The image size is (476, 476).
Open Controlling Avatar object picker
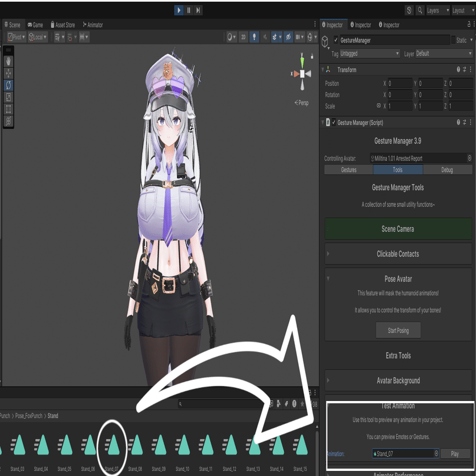470,158
